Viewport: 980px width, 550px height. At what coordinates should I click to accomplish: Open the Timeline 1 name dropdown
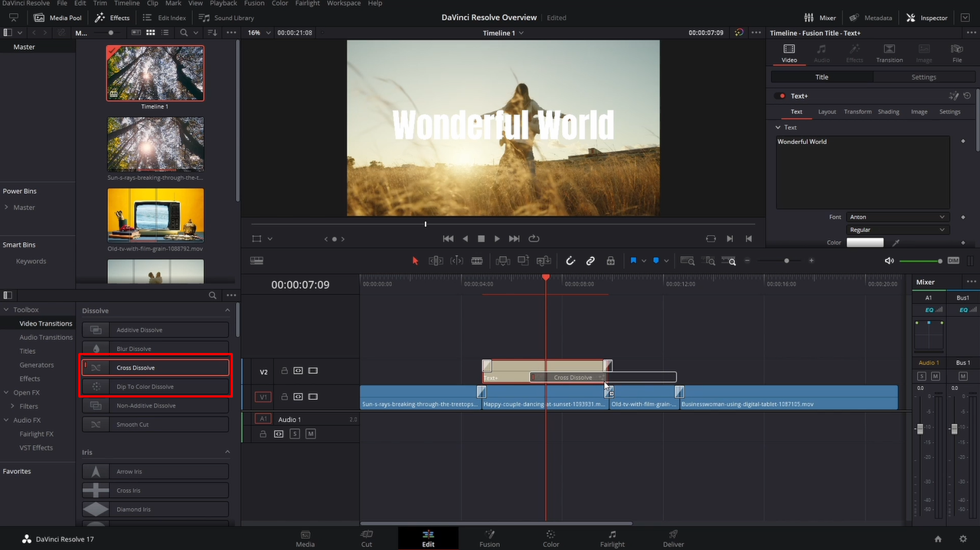[503, 33]
